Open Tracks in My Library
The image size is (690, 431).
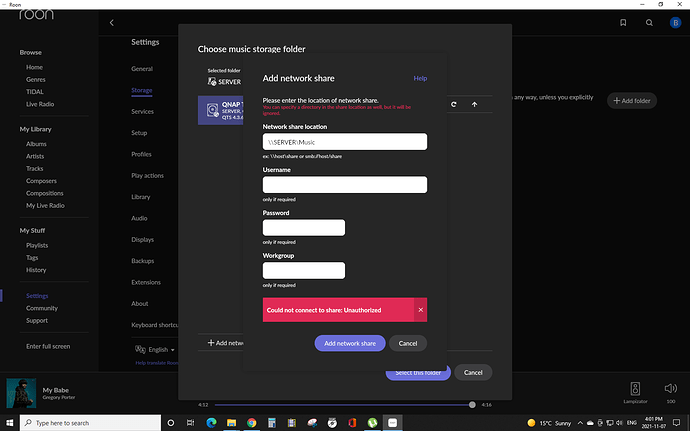(x=34, y=169)
